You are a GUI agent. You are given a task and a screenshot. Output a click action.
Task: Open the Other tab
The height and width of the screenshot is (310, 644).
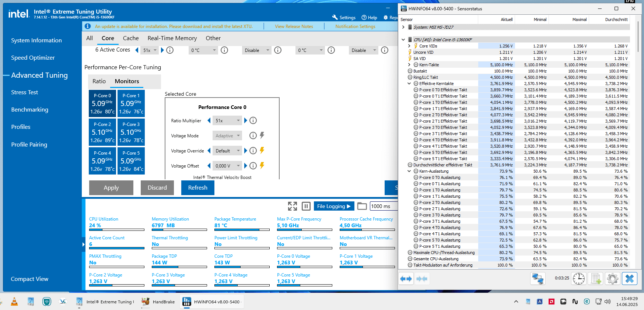pos(213,38)
